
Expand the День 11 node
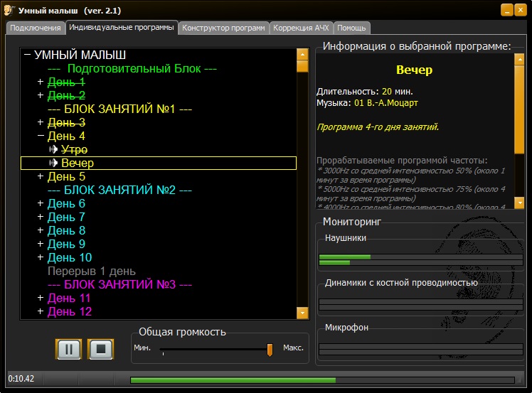point(41,298)
